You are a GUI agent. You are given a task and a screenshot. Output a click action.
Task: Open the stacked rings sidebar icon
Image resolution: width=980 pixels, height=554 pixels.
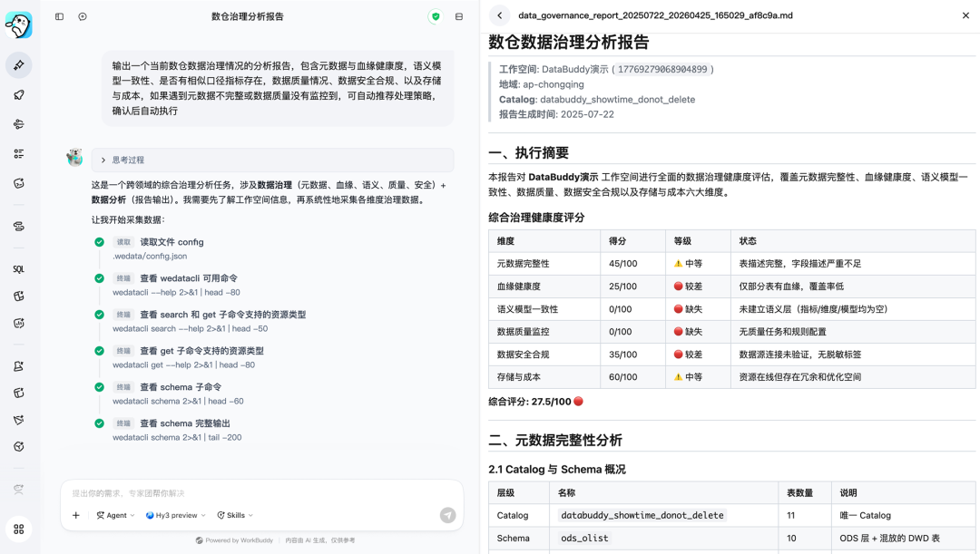coord(19,226)
